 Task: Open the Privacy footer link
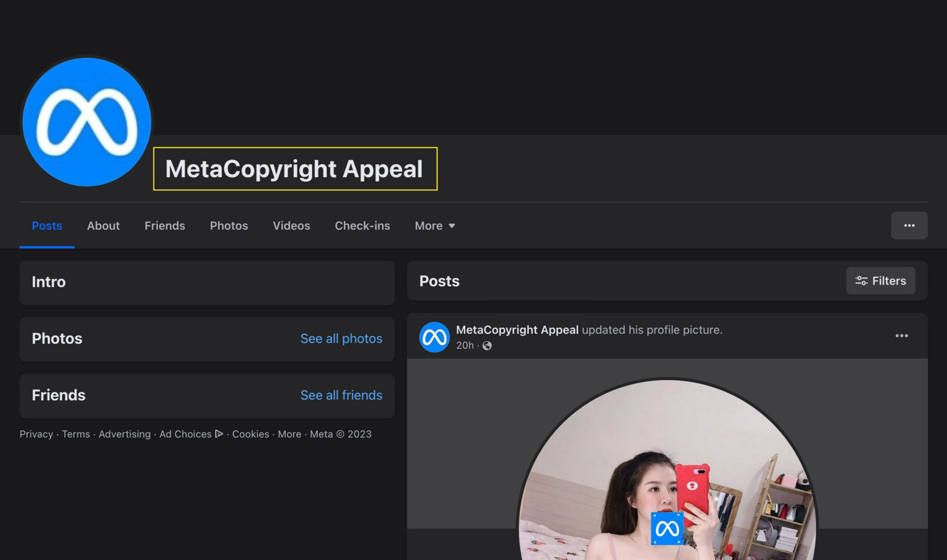[36, 434]
